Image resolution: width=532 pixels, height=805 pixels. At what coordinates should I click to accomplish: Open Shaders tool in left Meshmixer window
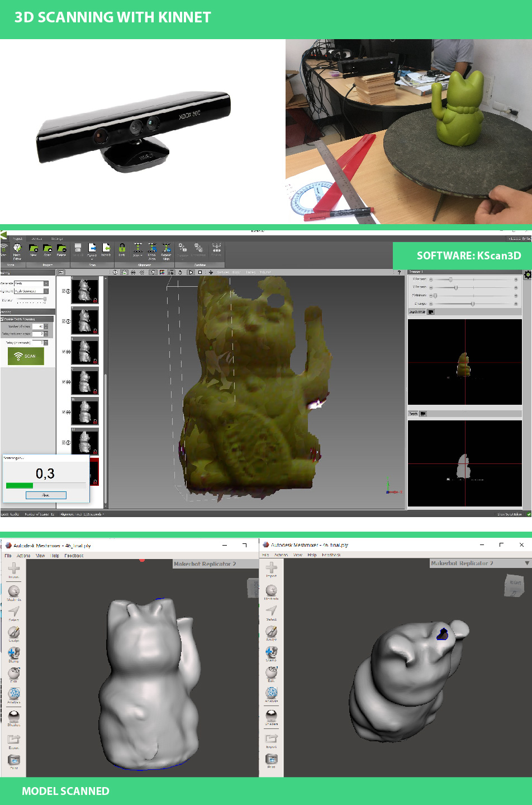pyautogui.click(x=14, y=718)
